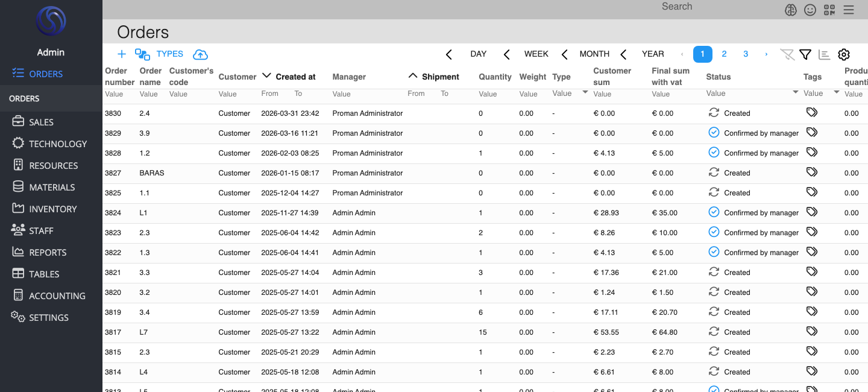868x392 pixels.
Task: Expand the Status filter dropdown
Action: (796, 93)
